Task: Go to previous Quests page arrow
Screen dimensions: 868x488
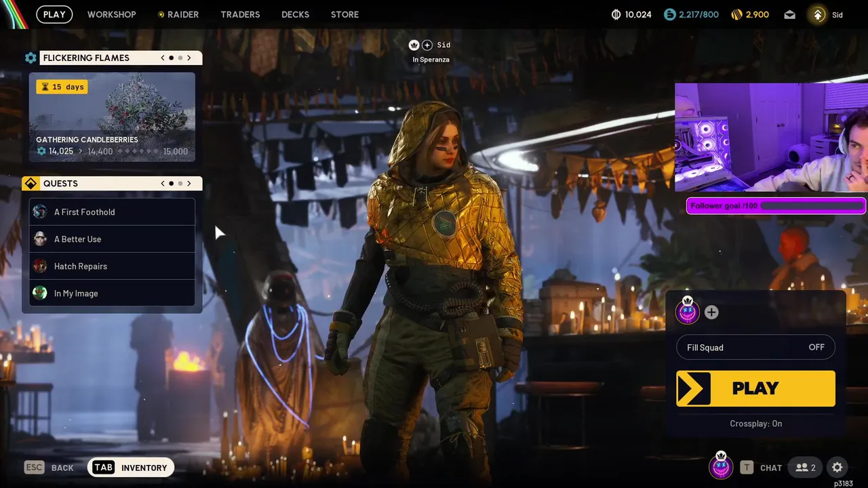Action: click(x=163, y=183)
